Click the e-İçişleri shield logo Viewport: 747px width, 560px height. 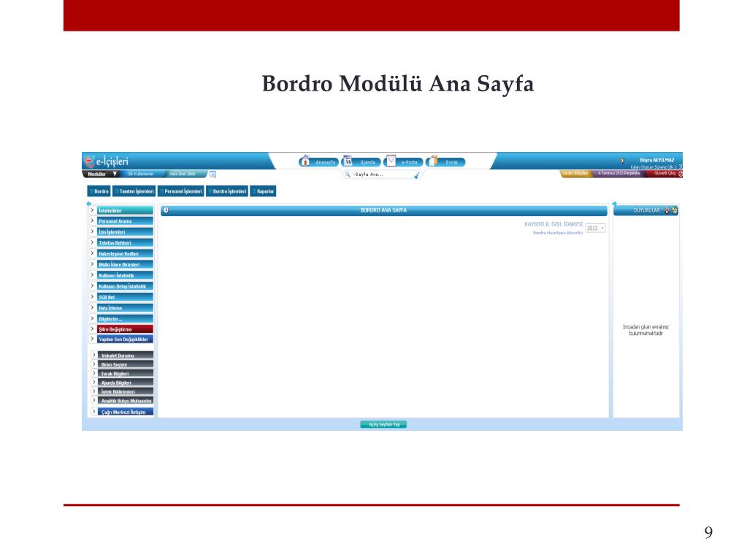coord(89,161)
